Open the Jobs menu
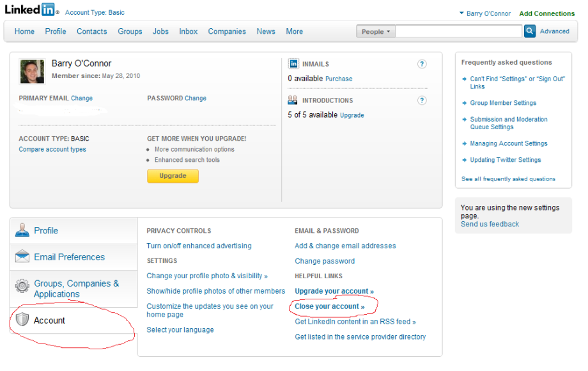The height and width of the screenshot is (371, 588). pos(160,31)
